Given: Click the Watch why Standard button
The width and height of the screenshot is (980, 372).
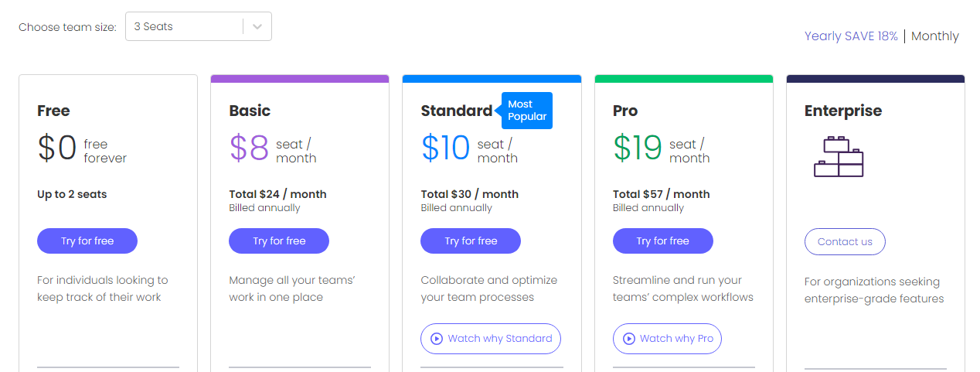Looking at the screenshot, I should pos(491,339).
